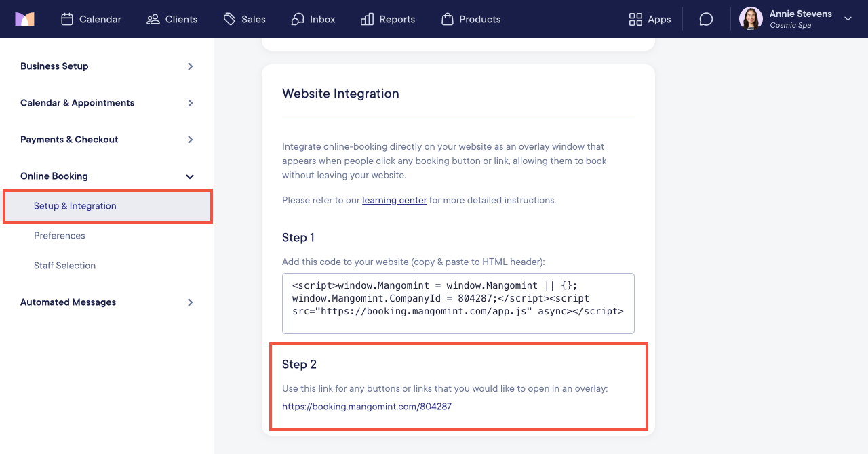This screenshot has width=868, height=454.
Task: Click the Payments & Checkout sidebar label
Action: click(x=69, y=140)
